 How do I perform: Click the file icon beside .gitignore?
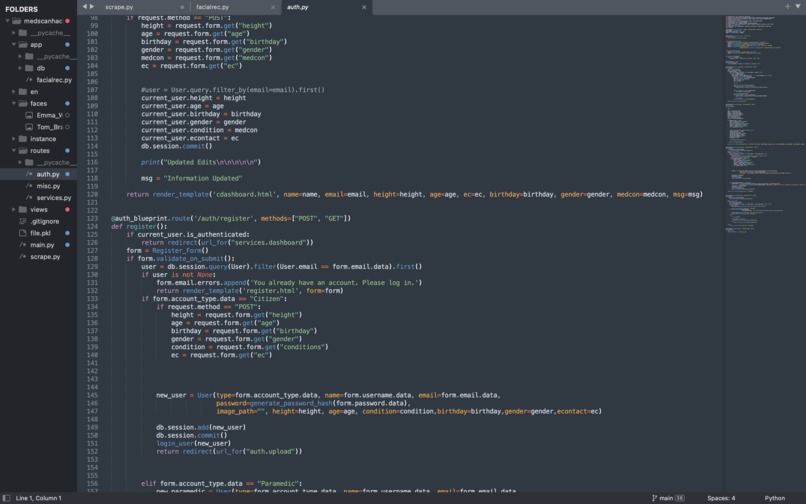[23, 221]
